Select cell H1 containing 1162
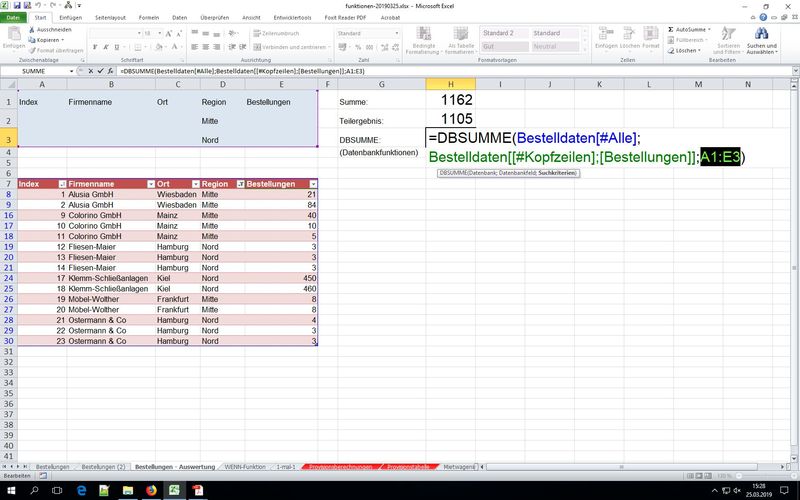800x500 pixels. (456, 101)
